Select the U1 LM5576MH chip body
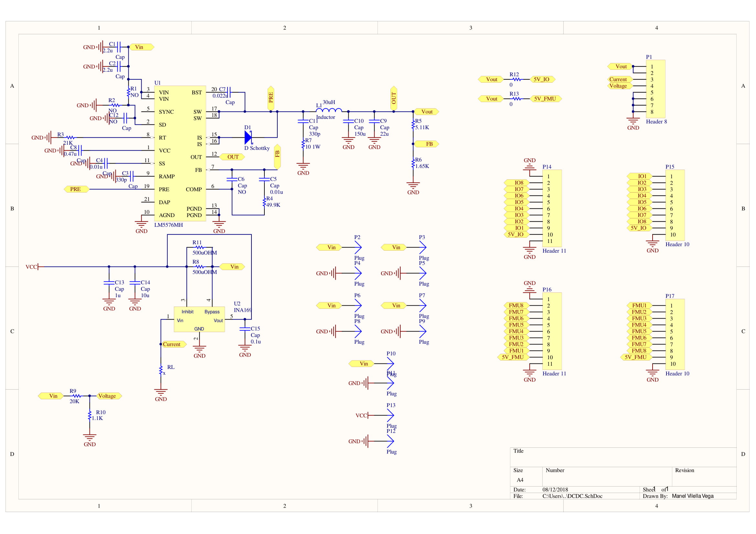Screen dimensions: 756x534 pos(180,153)
